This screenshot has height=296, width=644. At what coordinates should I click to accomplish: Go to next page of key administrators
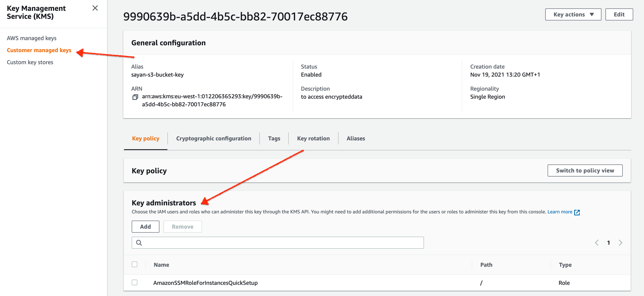[x=620, y=243]
